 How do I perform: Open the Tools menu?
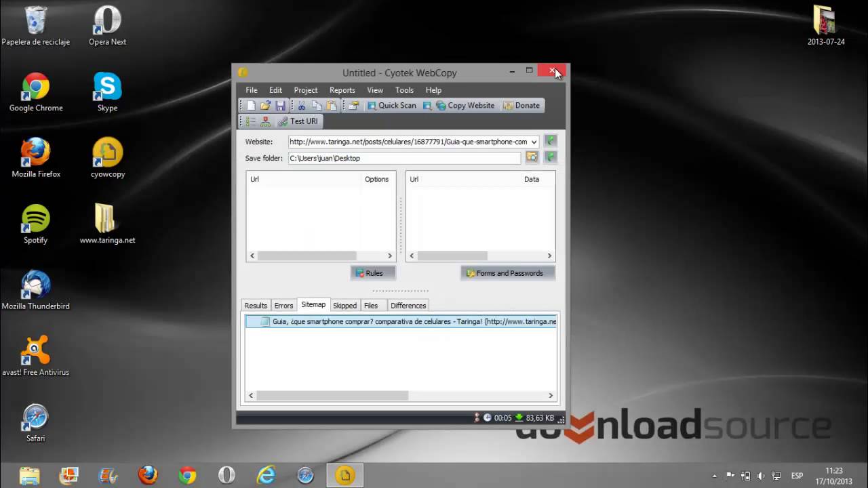404,90
